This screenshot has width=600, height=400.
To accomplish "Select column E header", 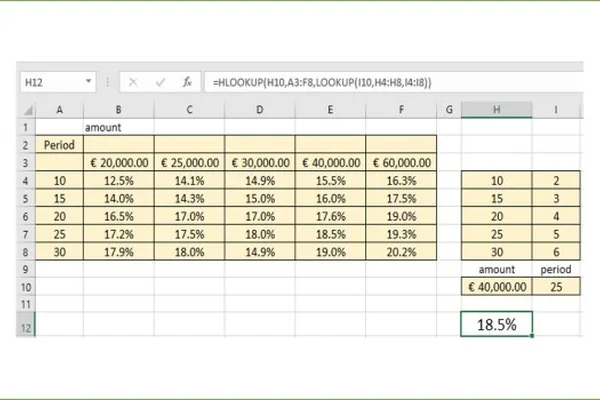I will tap(330, 110).
